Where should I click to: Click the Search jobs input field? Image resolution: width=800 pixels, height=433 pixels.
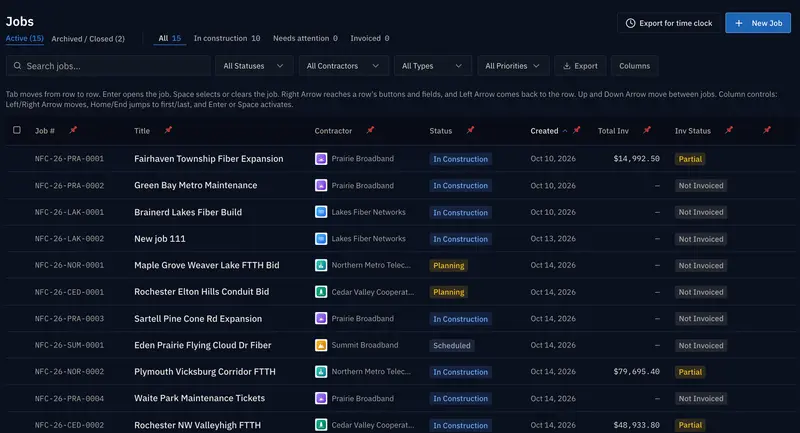click(x=108, y=66)
